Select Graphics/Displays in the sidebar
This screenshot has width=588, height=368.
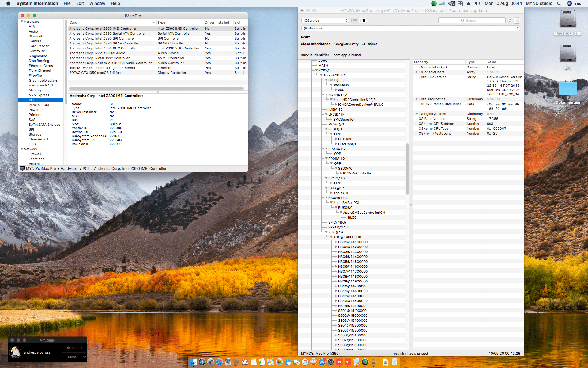click(x=43, y=80)
